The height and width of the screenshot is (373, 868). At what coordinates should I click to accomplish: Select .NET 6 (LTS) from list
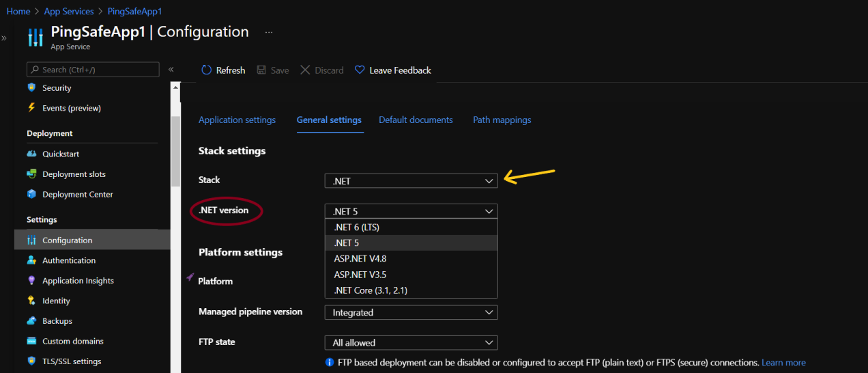tap(356, 227)
